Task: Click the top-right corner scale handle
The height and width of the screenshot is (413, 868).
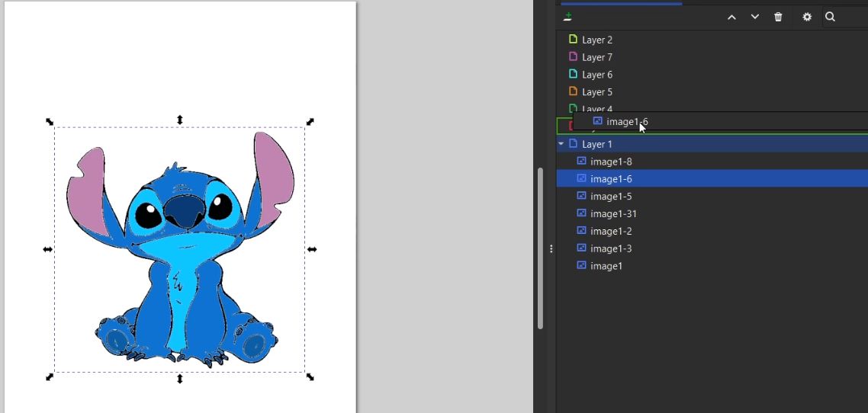Action: click(x=310, y=121)
